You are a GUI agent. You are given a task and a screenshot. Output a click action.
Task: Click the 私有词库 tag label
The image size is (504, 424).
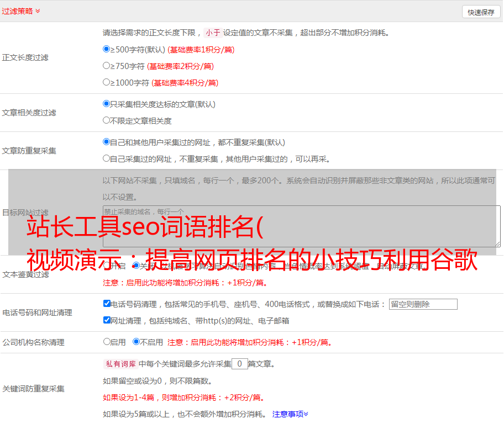(119, 364)
